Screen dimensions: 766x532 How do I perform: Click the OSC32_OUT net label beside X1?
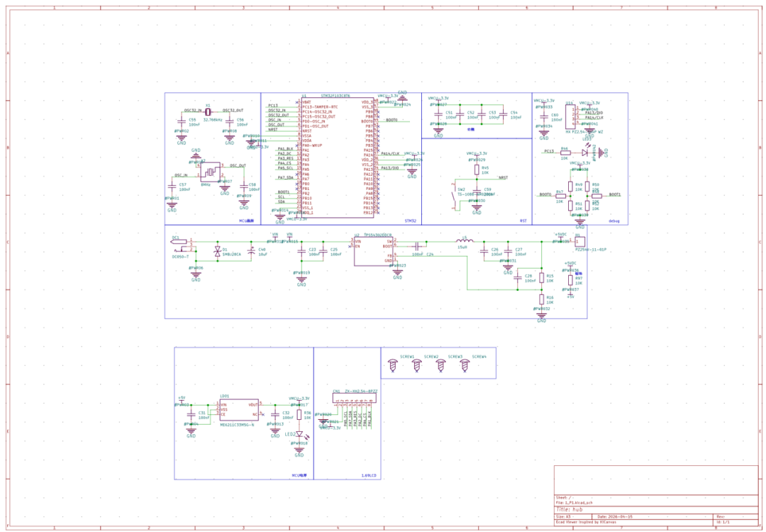click(x=233, y=111)
